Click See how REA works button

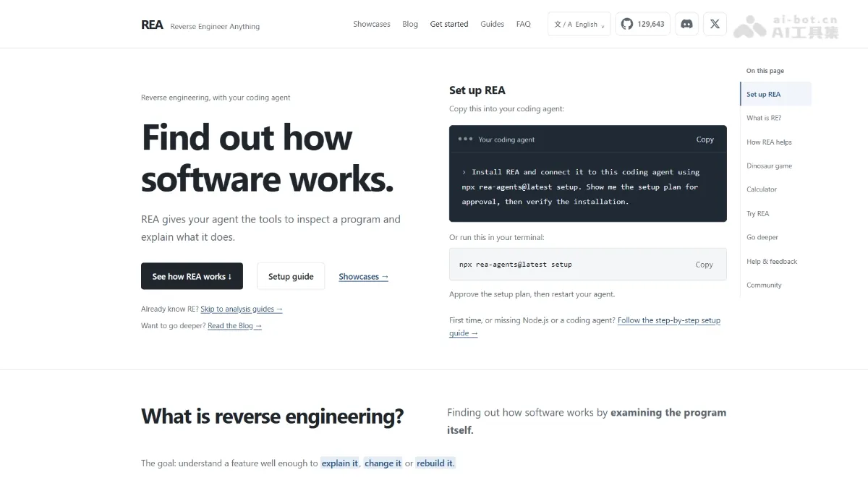click(x=192, y=276)
